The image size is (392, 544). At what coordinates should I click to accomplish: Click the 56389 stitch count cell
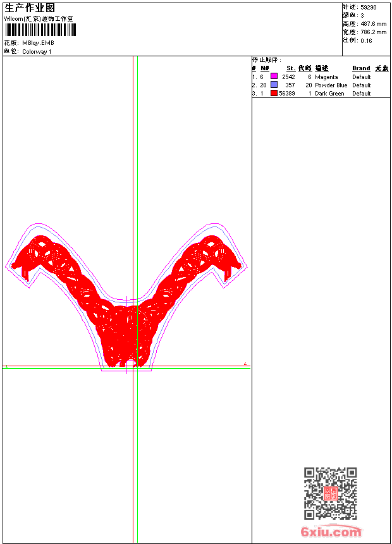click(x=287, y=94)
